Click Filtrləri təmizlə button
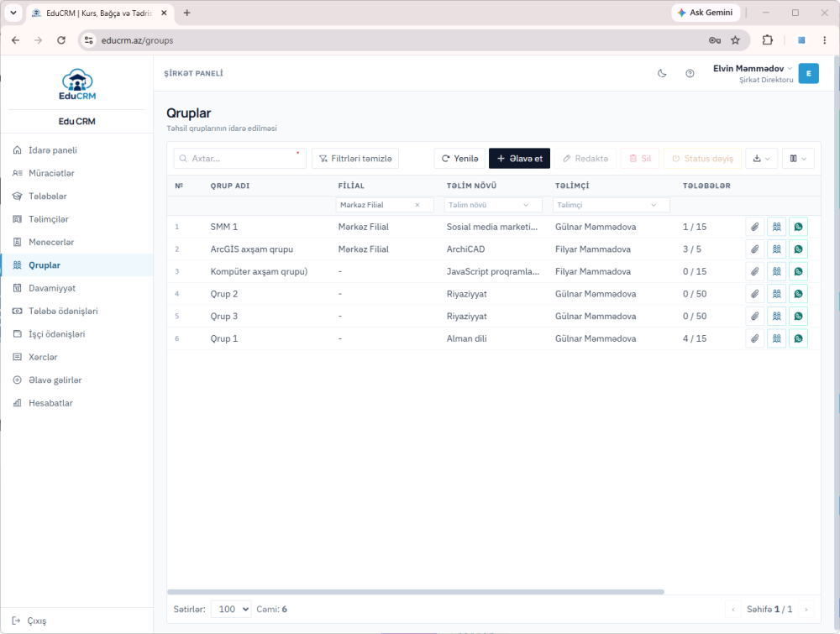840x634 pixels. (355, 159)
